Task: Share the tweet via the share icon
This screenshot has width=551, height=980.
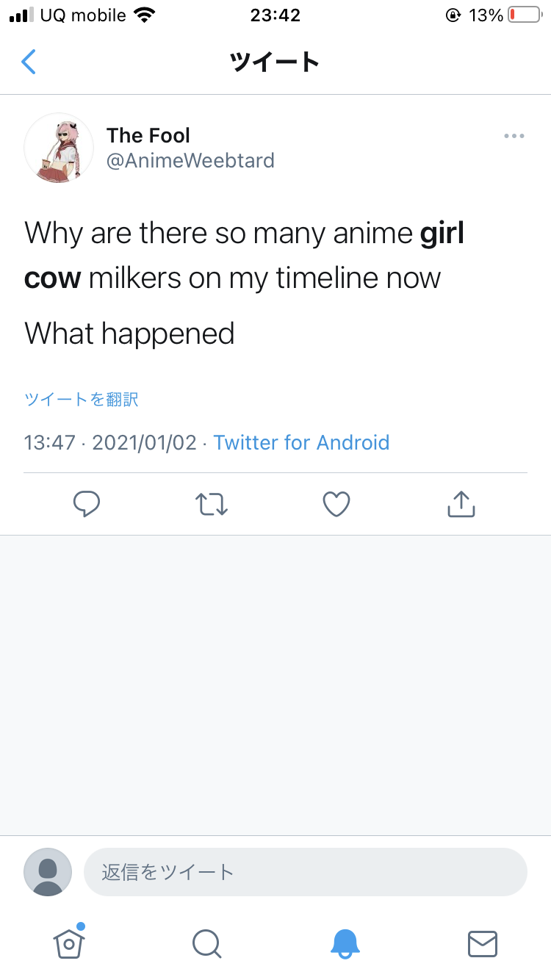Action: pos(461,504)
